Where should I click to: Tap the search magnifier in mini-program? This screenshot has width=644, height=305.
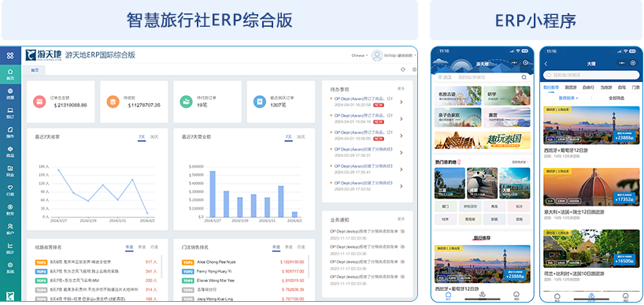pyautogui.click(x=524, y=77)
